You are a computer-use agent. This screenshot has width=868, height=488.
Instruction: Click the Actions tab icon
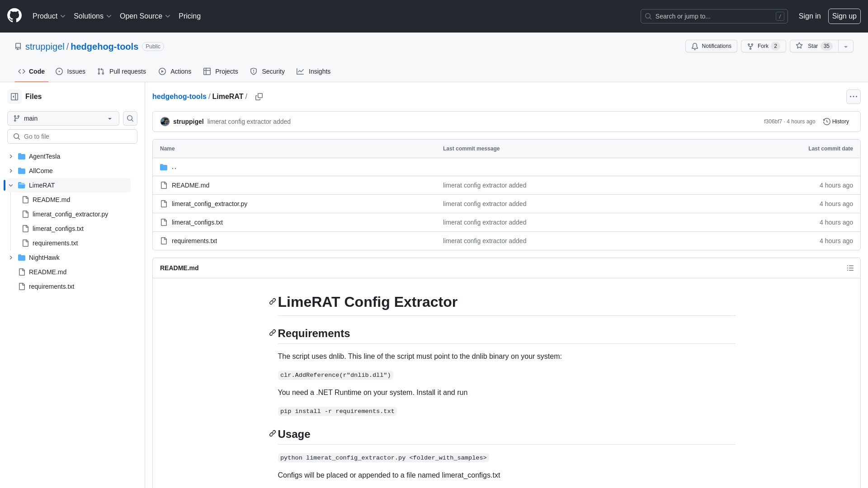(162, 71)
